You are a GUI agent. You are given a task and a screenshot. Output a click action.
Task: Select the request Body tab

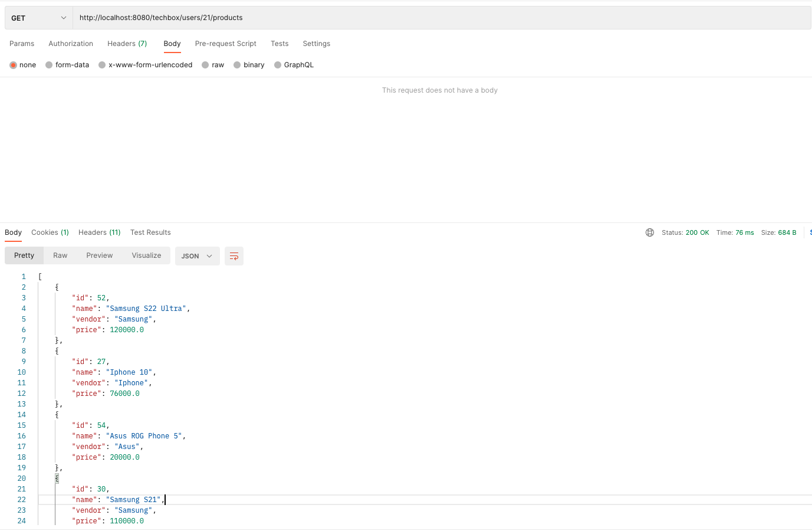click(172, 44)
